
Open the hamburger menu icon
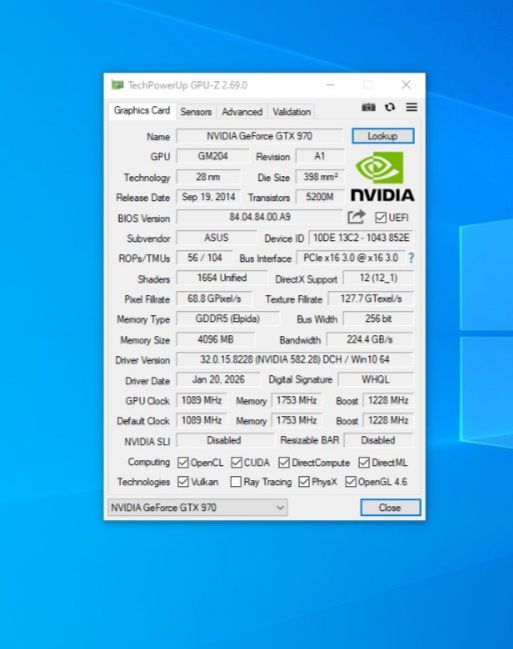(x=412, y=108)
